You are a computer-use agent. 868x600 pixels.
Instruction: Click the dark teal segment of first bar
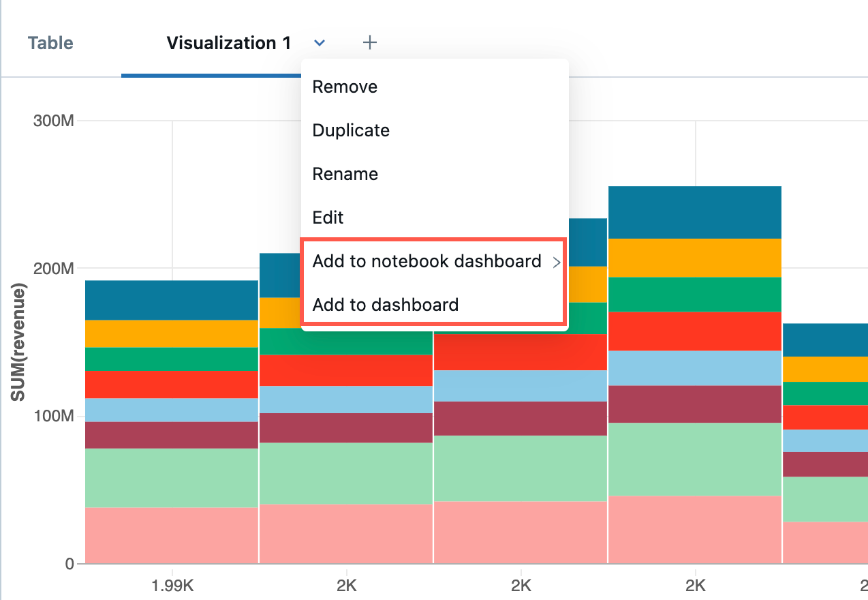[170, 299]
